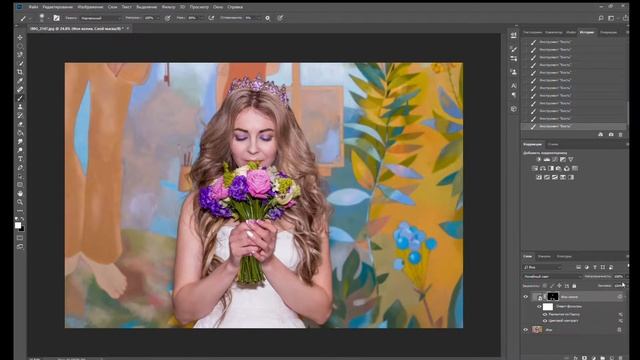The image size is (640, 360).
Task: Add a layer mask from Layers footer
Action: coord(584,358)
